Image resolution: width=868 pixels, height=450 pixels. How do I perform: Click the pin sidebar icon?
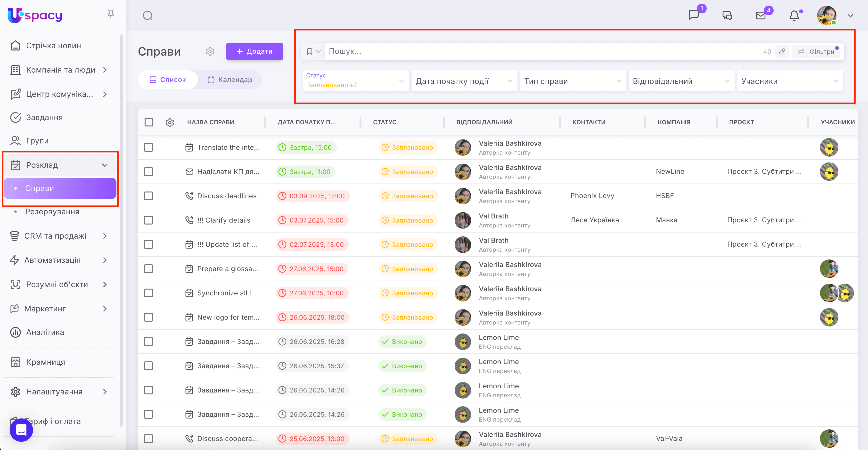click(111, 14)
